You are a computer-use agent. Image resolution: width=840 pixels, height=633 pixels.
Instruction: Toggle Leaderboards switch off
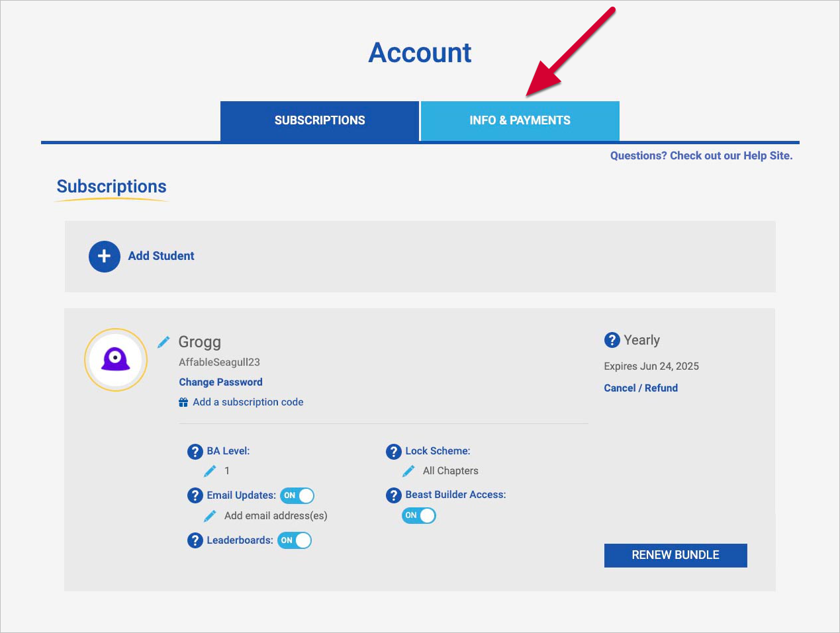coord(295,540)
